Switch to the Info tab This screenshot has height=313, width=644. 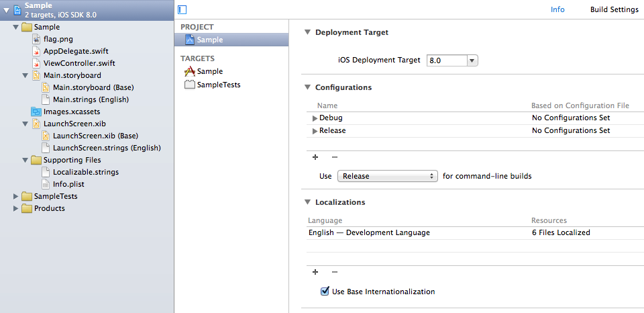pos(557,9)
